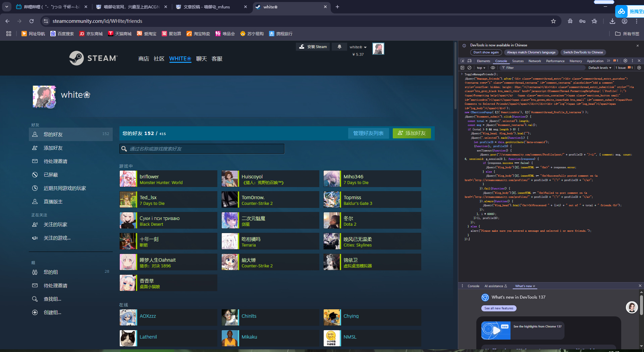Toggle device toolbar in DevTools
This screenshot has height=352, width=644.
pos(470,61)
